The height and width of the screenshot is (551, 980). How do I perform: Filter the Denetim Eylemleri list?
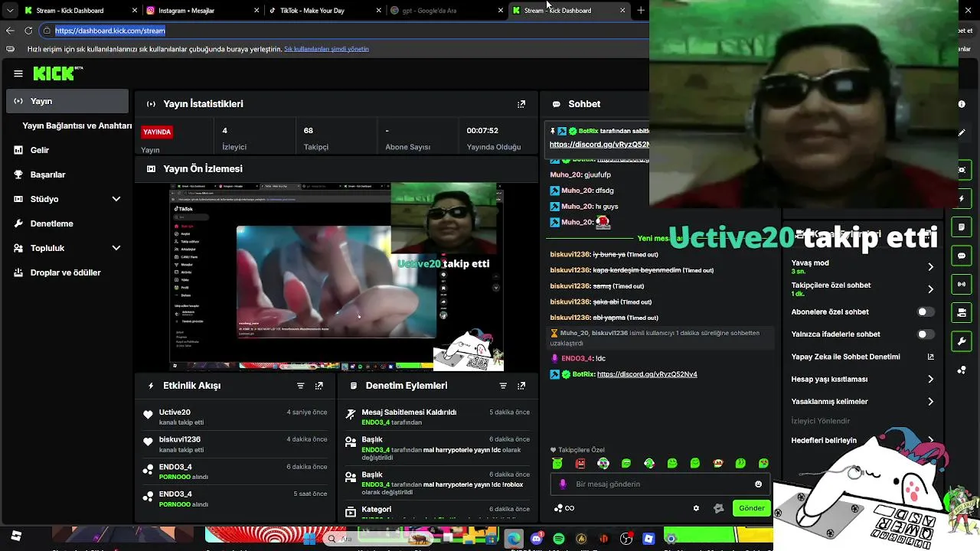pyautogui.click(x=503, y=386)
